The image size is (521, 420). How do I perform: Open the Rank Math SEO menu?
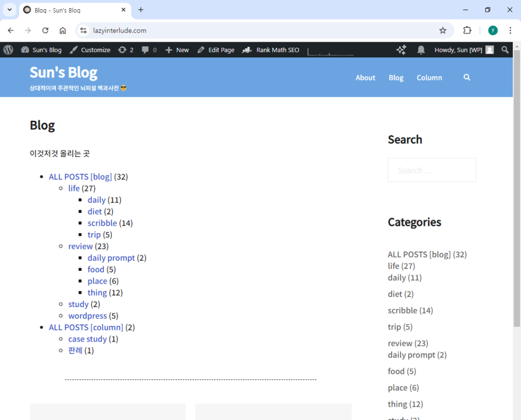point(271,50)
